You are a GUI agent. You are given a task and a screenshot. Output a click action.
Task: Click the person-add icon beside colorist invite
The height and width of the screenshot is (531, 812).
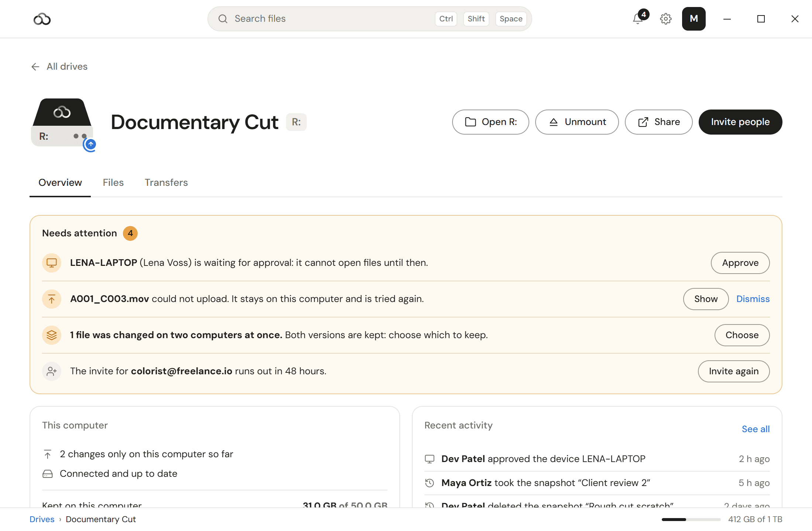pos(52,371)
